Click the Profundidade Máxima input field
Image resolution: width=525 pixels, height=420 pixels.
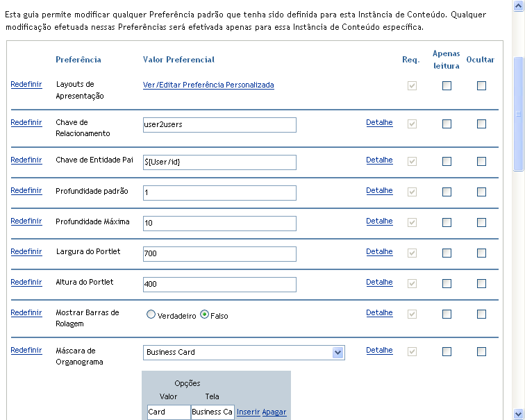[219, 224]
